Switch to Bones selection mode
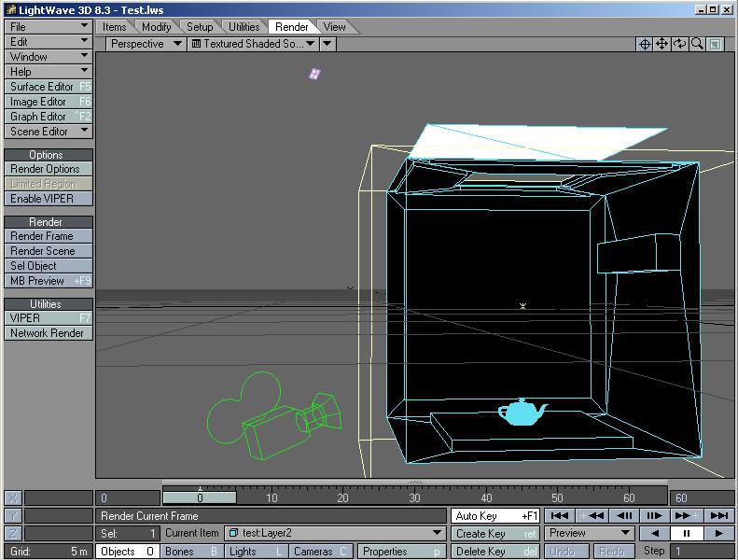This screenshot has height=560, width=738. (191, 551)
